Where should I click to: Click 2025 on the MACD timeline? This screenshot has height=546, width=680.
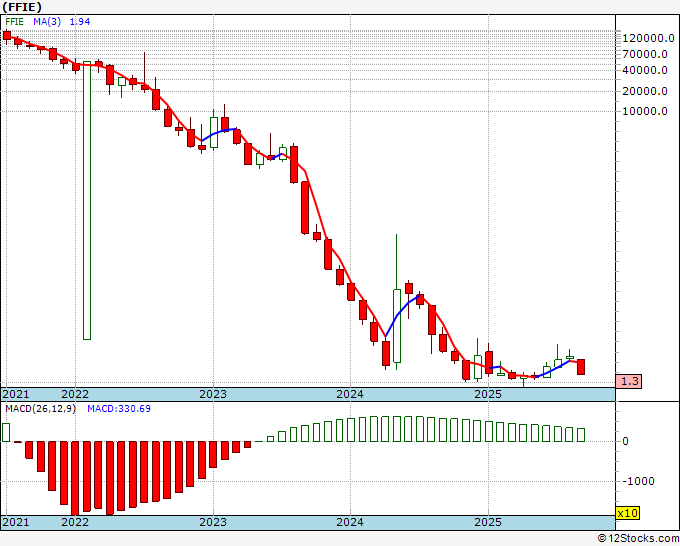tap(488, 522)
